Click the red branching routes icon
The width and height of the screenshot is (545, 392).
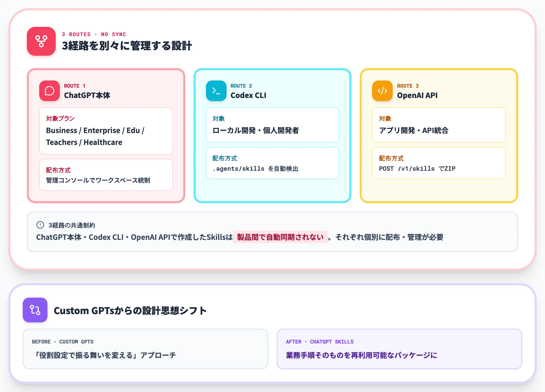[41, 41]
